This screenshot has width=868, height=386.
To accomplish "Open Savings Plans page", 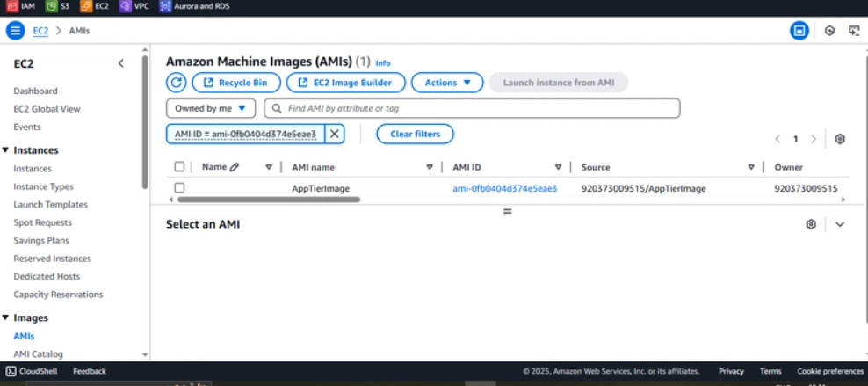I will click(41, 240).
